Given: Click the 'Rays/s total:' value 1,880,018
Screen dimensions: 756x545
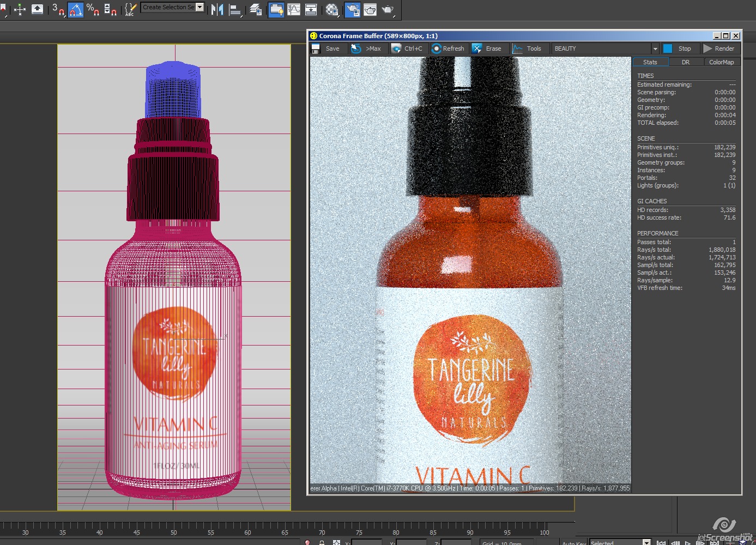Looking at the screenshot, I should pyautogui.click(x=722, y=250).
